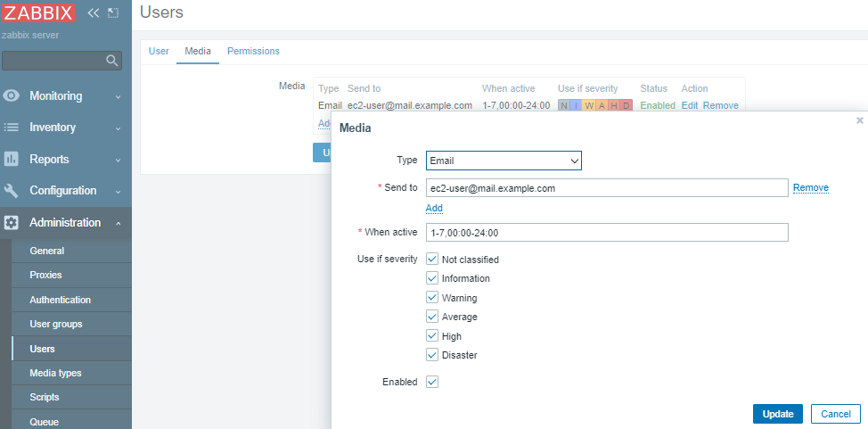Open Proxies under Administration
The height and width of the screenshot is (429, 868).
tap(71, 275)
